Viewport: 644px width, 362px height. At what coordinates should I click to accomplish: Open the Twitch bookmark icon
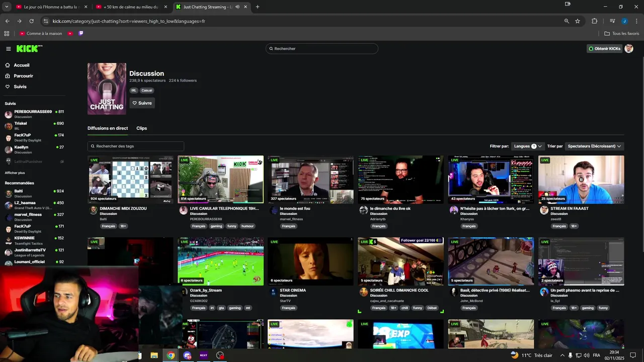(x=81, y=34)
